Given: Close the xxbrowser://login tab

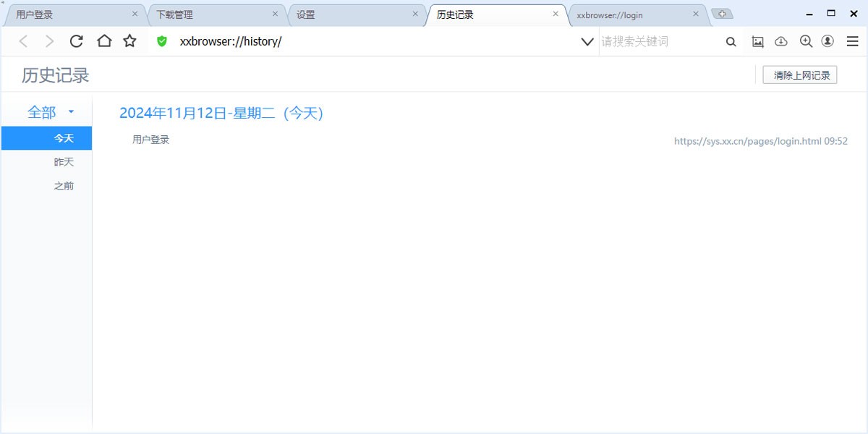Looking at the screenshot, I should coord(696,14).
